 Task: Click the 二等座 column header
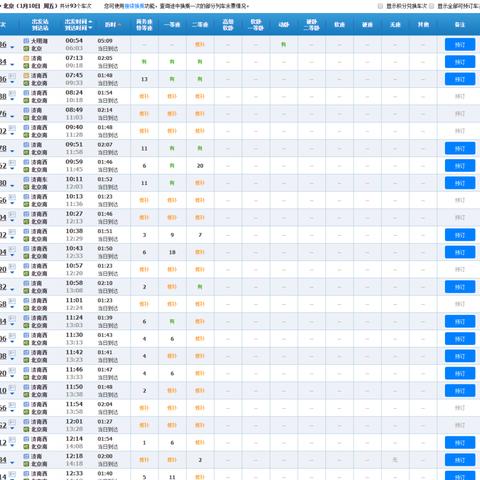click(200, 25)
